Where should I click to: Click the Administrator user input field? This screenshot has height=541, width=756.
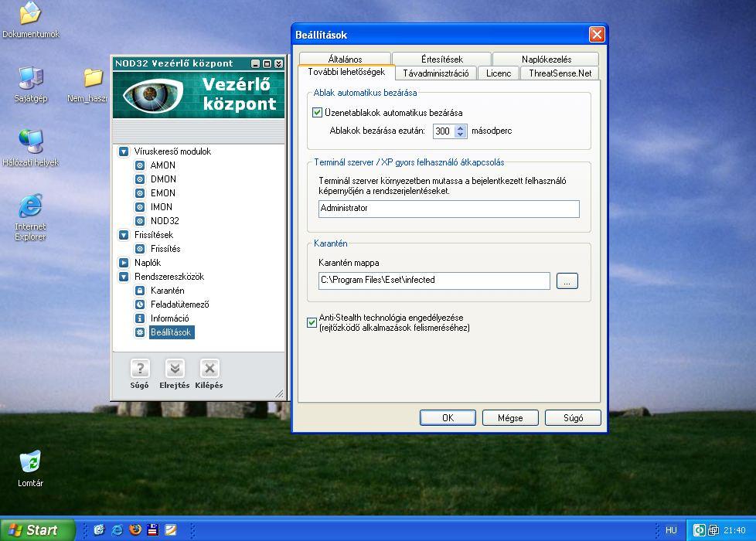[x=449, y=209]
